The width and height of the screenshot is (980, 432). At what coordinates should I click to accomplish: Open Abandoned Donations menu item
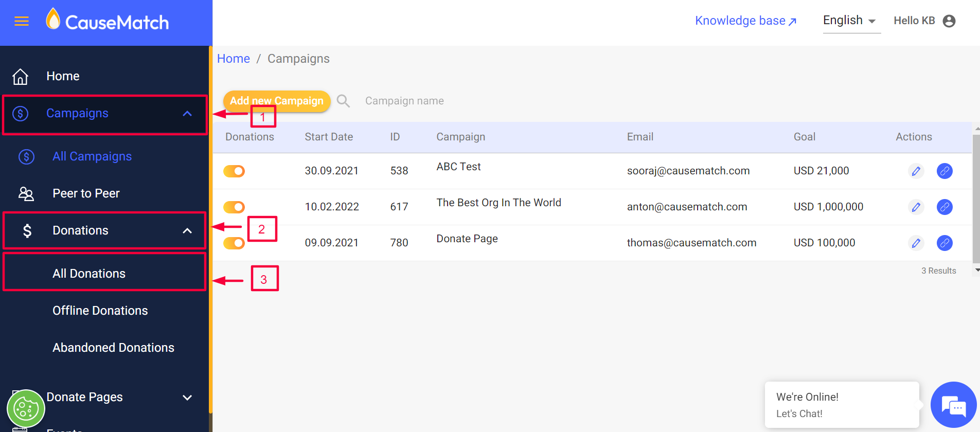(x=113, y=348)
